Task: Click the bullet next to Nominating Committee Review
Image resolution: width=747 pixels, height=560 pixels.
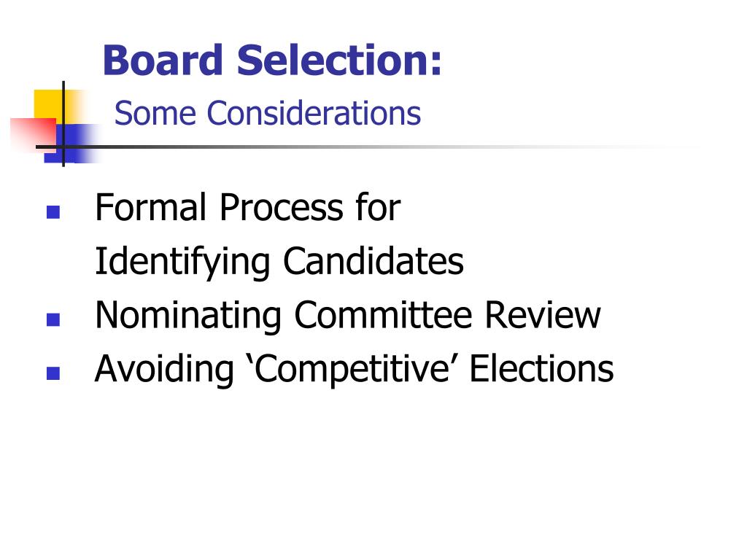Action: click(x=53, y=319)
